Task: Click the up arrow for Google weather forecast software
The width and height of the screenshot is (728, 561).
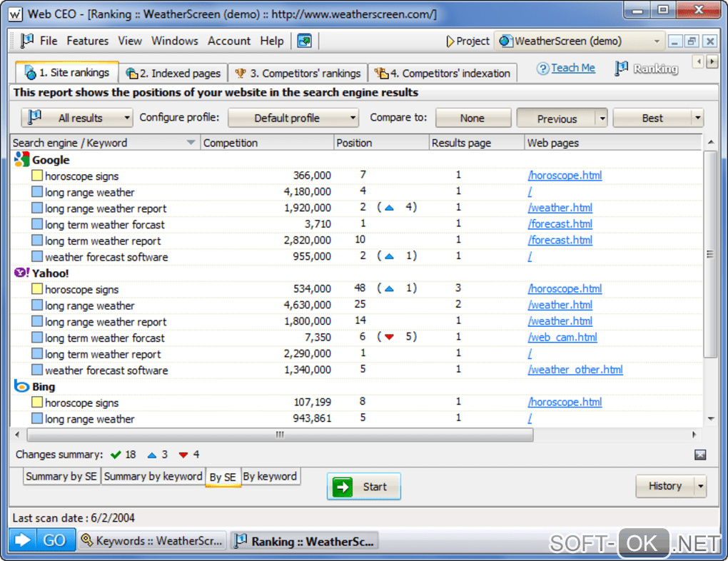Action: click(389, 256)
